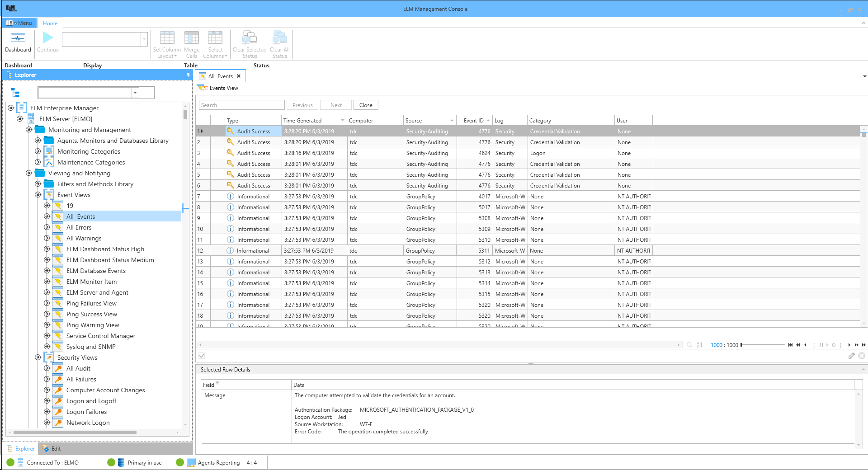Click the Continue play icon

click(48, 38)
